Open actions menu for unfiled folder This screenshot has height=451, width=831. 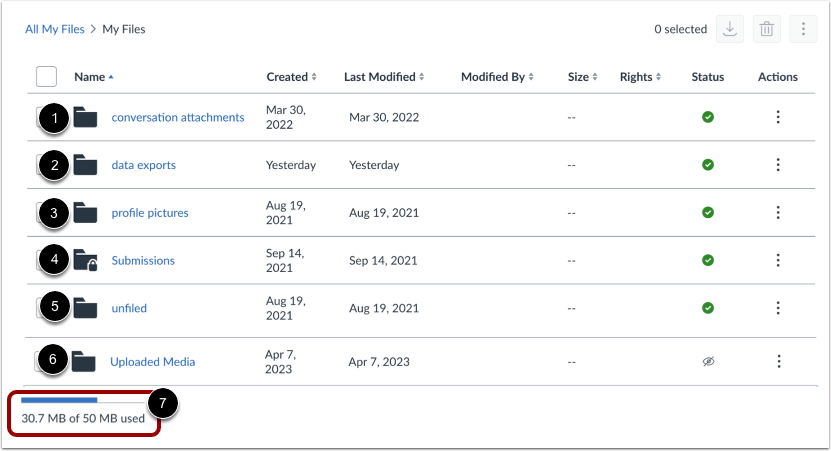coord(778,308)
